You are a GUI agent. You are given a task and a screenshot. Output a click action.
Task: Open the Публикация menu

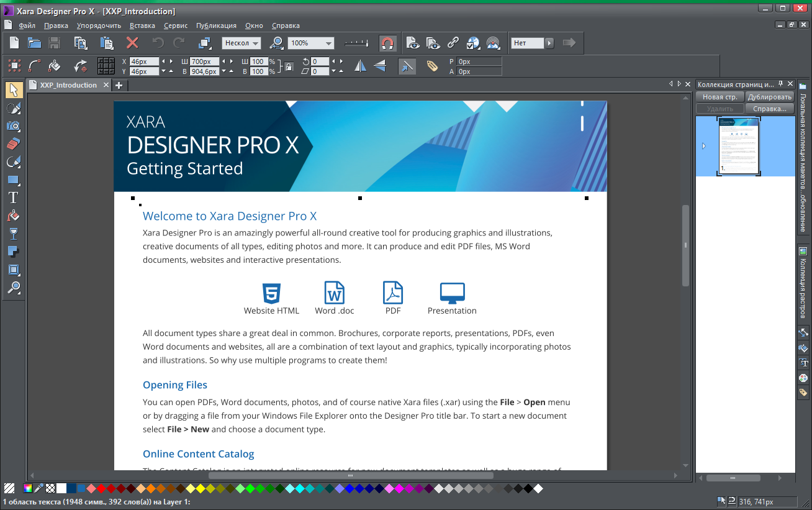click(215, 25)
